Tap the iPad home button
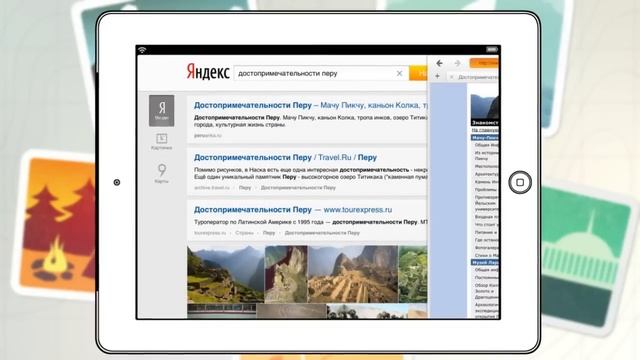This screenshot has width=640, height=360. 520,182
